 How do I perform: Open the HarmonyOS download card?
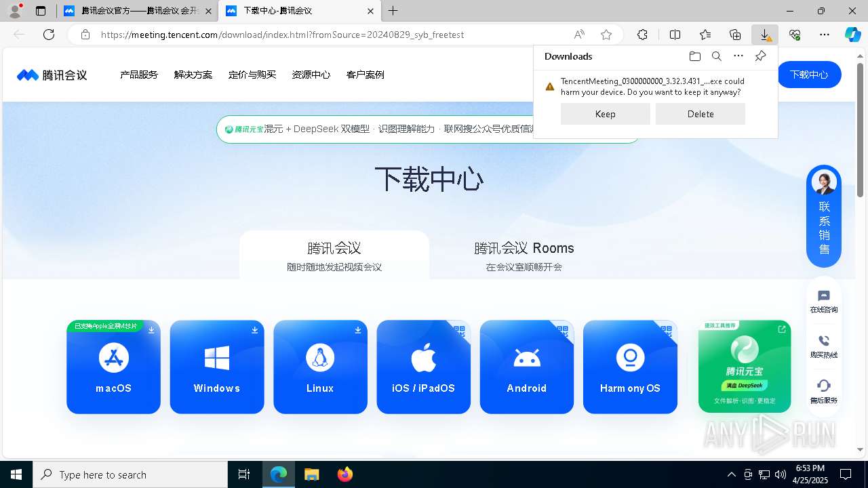(630, 367)
